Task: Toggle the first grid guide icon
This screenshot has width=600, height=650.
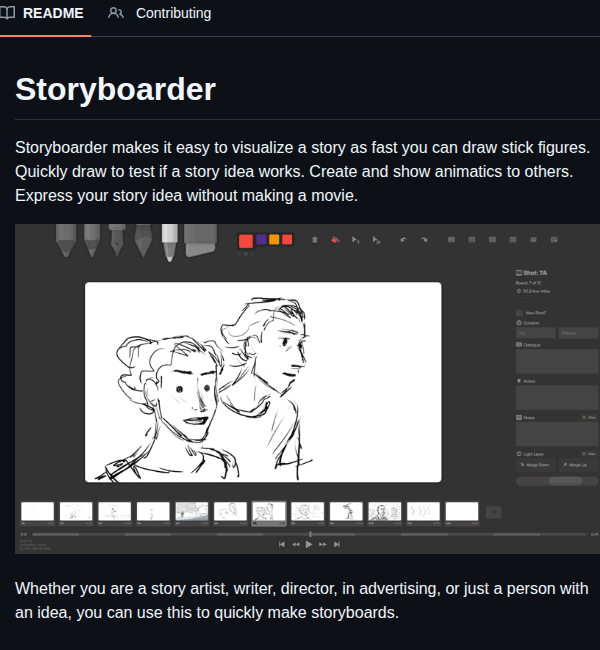Action: point(472,240)
